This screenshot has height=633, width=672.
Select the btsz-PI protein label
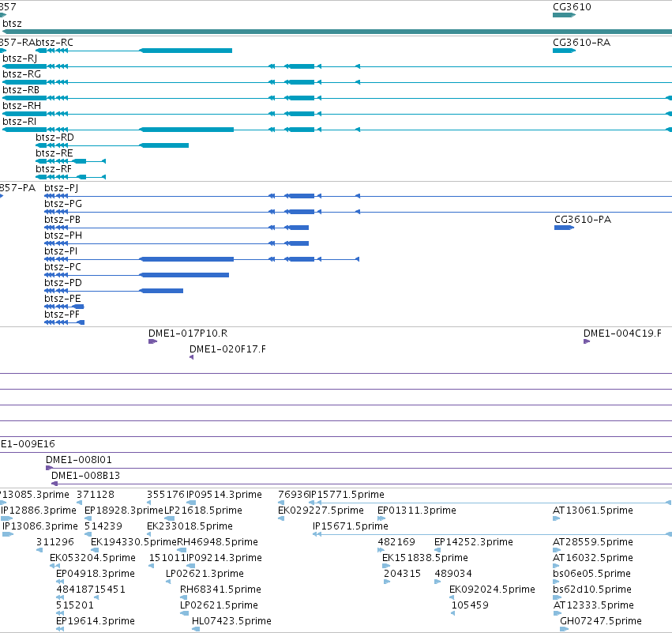(61, 251)
